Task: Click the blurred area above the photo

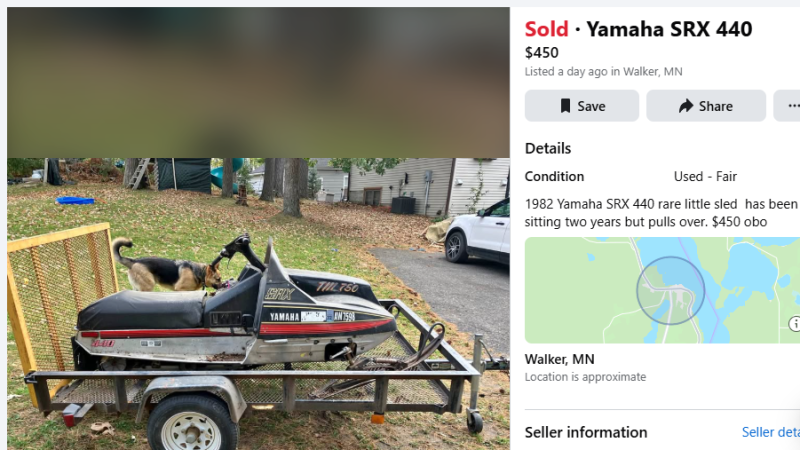Action: [258, 82]
